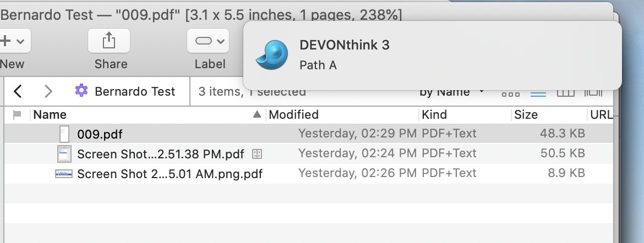The height and width of the screenshot is (243, 644).
Task: Go back with the left chevron
Action: [x=18, y=91]
